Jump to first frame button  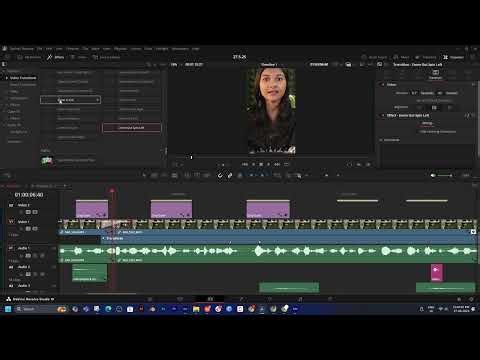(245, 164)
